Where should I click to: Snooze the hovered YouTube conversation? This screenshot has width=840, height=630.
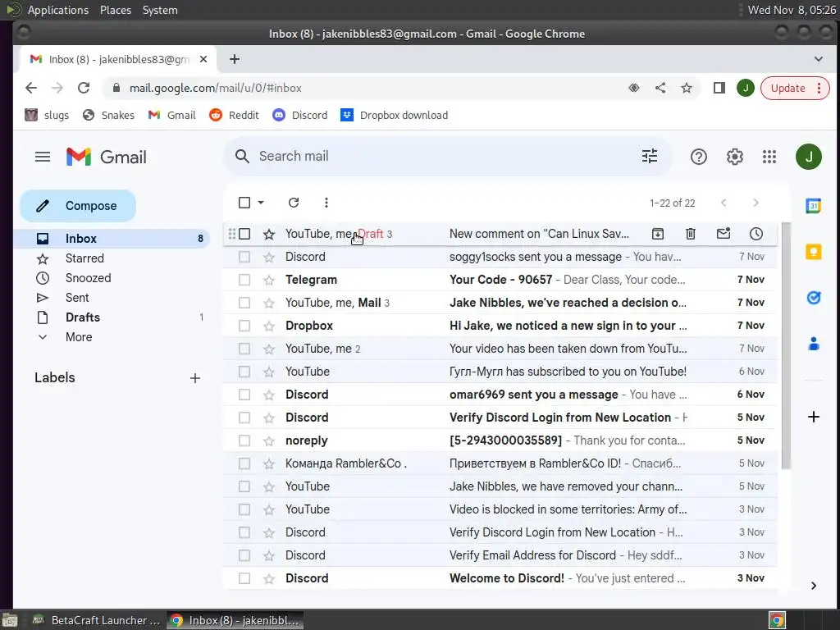(x=756, y=234)
